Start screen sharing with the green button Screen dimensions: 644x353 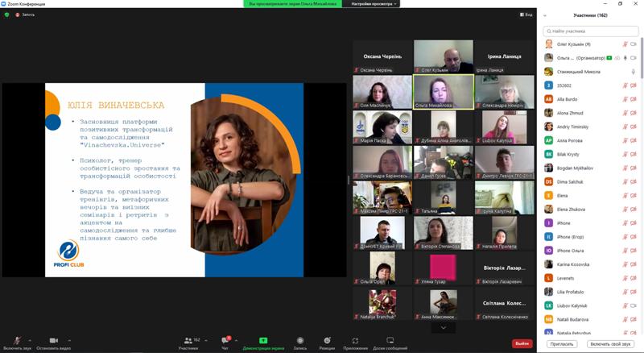pyautogui.click(x=263, y=342)
